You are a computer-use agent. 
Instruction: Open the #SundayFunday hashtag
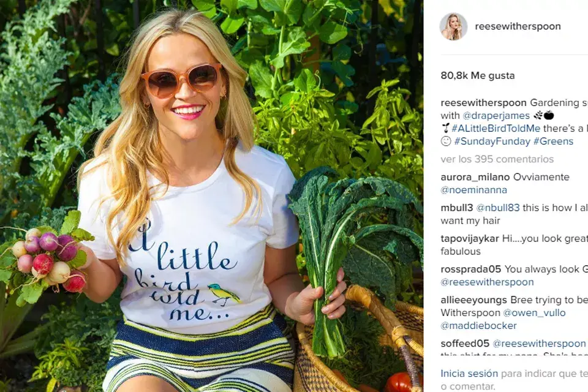coord(492,141)
